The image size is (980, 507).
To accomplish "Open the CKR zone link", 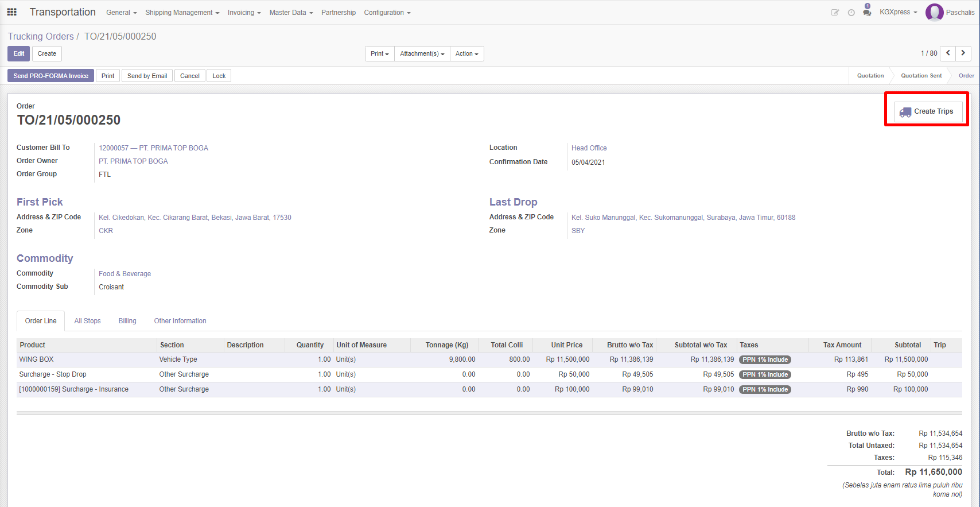I will click(x=106, y=231).
